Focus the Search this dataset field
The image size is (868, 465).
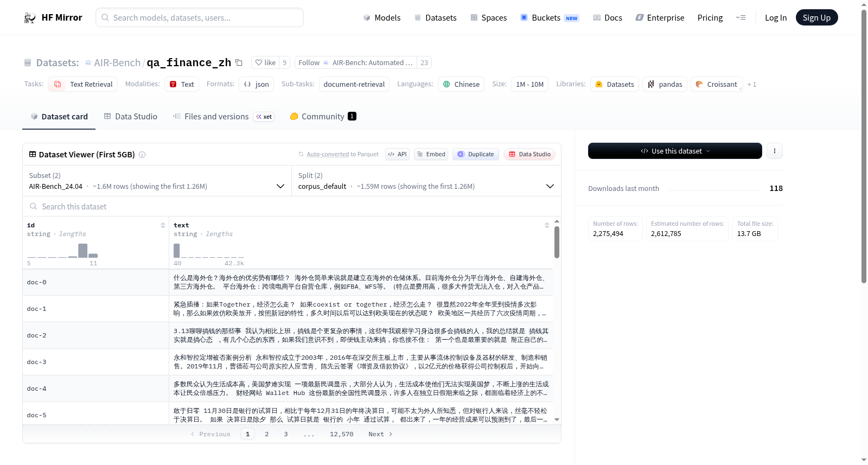tap(292, 207)
